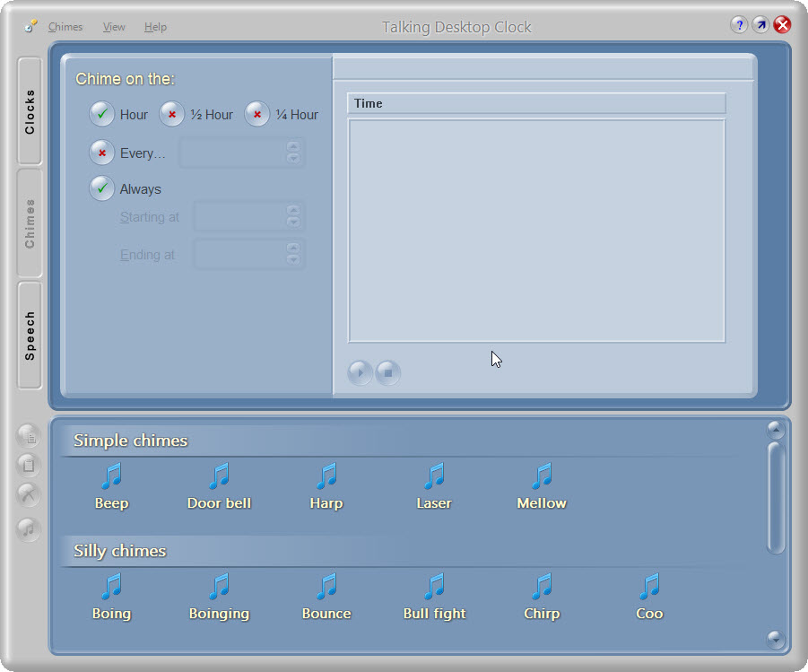Pick the Bull fight chime
Image resolution: width=808 pixels, height=672 pixels.
[434, 597]
